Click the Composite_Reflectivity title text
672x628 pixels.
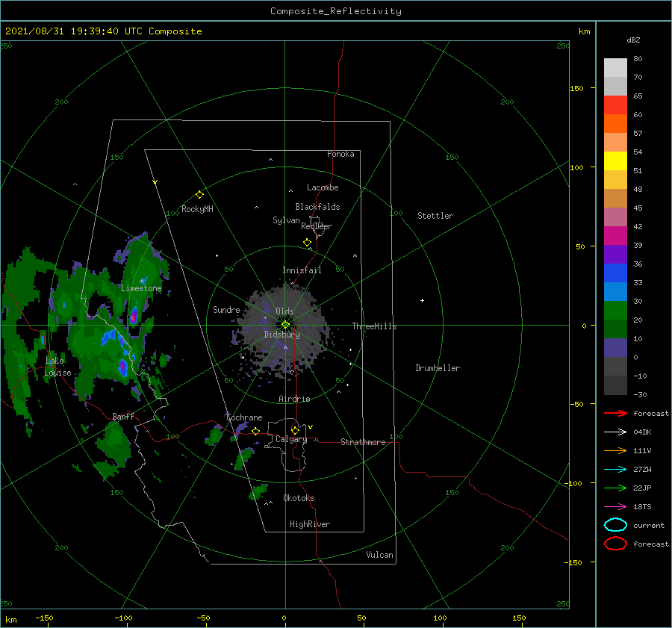tap(336, 11)
